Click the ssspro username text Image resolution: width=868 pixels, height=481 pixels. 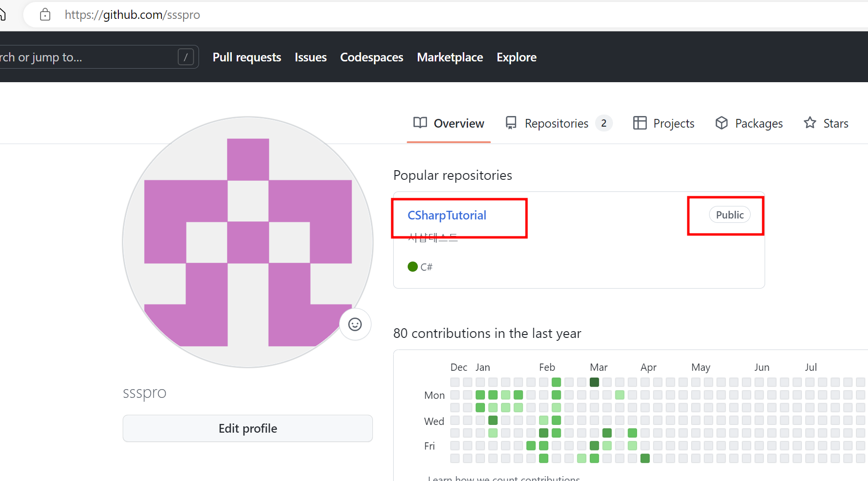click(x=144, y=393)
